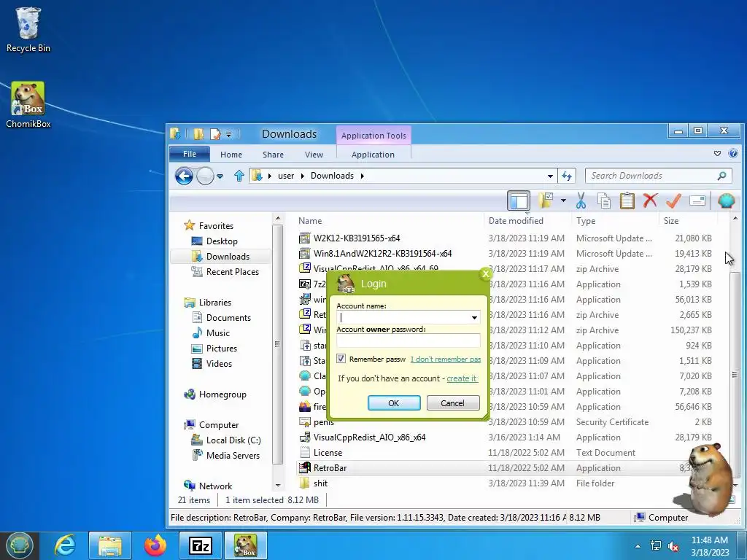The width and height of the screenshot is (747, 560).
Task: Open the Share ribbon tab
Action: pyautogui.click(x=273, y=155)
